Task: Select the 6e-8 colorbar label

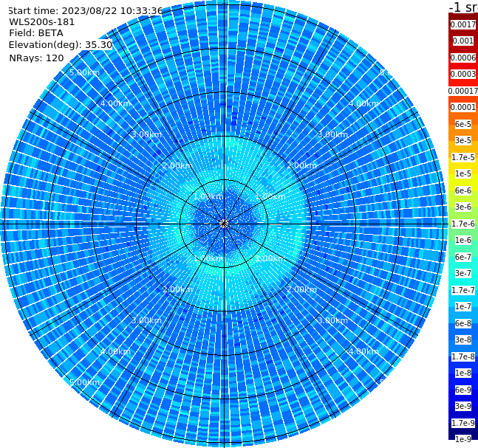Action: pos(463,323)
